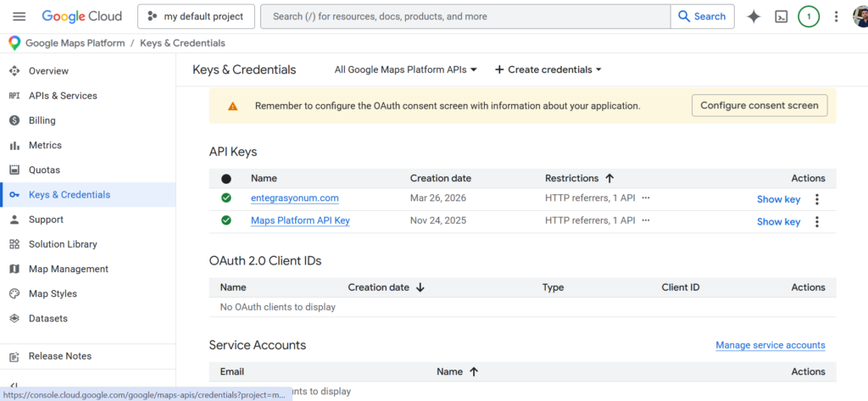Click the user account avatar
The image size is (868, 401).
click(x=861, y=16)
